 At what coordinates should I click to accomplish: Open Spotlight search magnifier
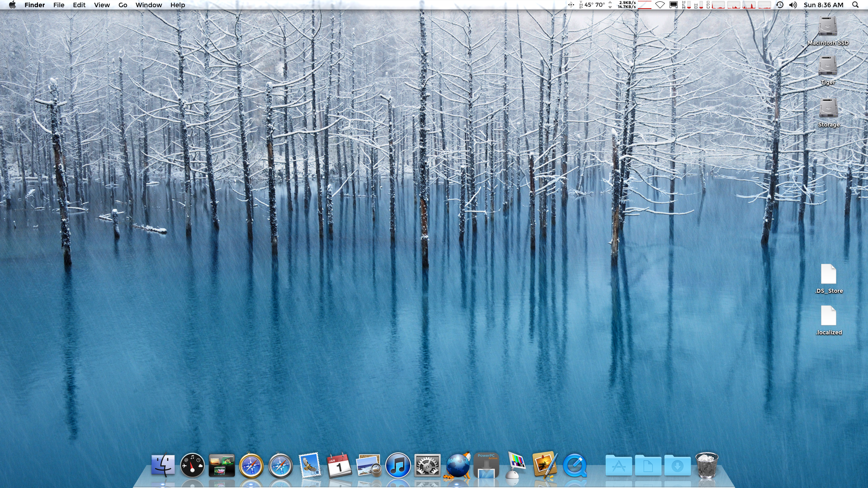(x=855, y=5)
